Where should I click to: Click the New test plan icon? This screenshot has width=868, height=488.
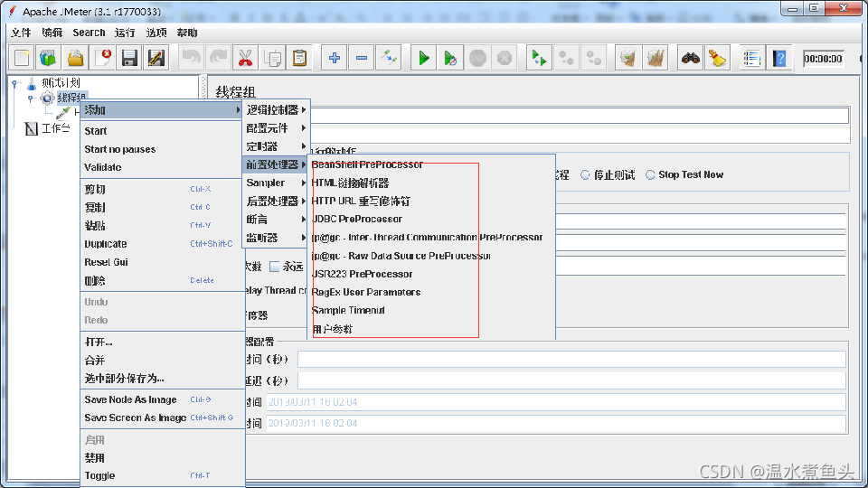pos(22,58)
